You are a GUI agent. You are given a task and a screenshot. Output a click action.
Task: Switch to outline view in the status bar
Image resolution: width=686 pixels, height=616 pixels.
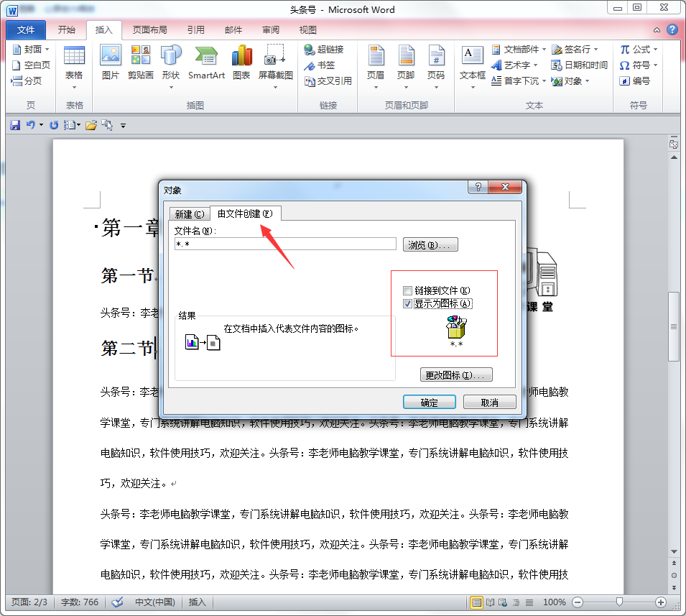tap(516, 602)
